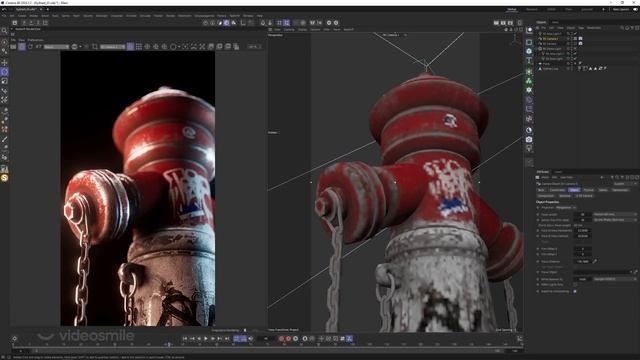Play the animation forward
This screenshot has height=360, width=640.
206,338
